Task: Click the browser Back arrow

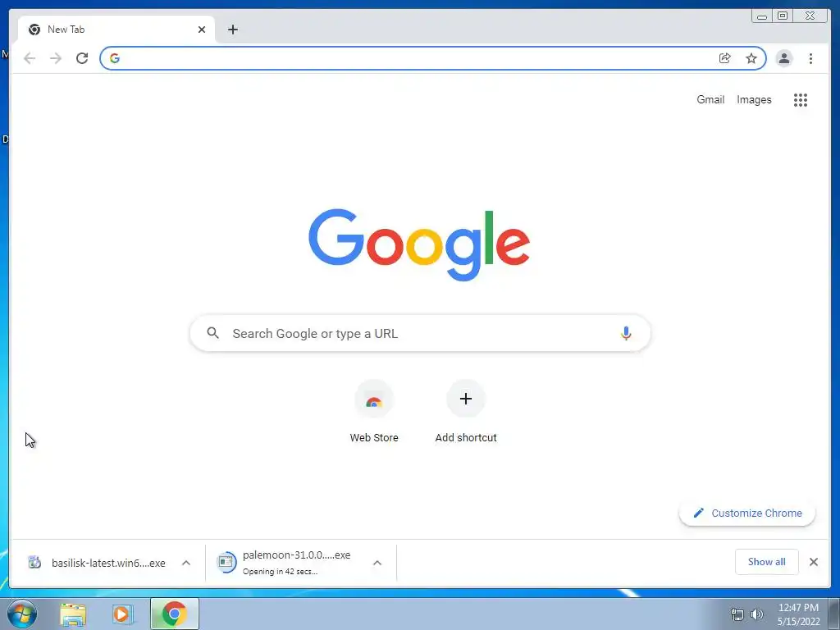Action: click(30, 58)
